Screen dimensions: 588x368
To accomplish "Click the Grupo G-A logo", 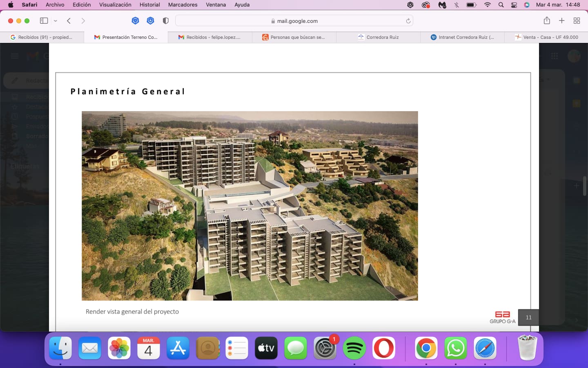I will coord(503,317).
